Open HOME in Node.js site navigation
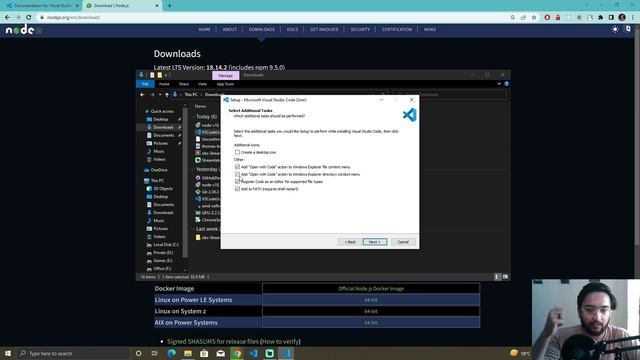Image resolution: width=640 pixels, height=360 pixels. click(204, 29)
